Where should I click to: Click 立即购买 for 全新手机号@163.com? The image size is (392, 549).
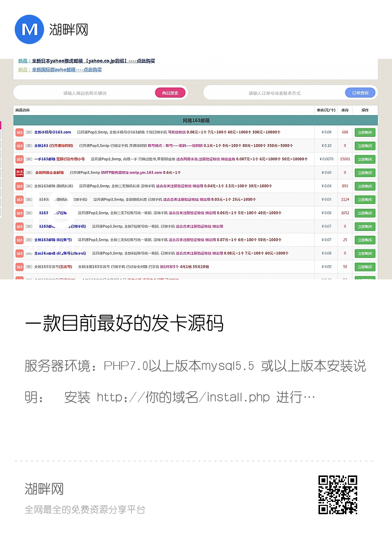365,132
